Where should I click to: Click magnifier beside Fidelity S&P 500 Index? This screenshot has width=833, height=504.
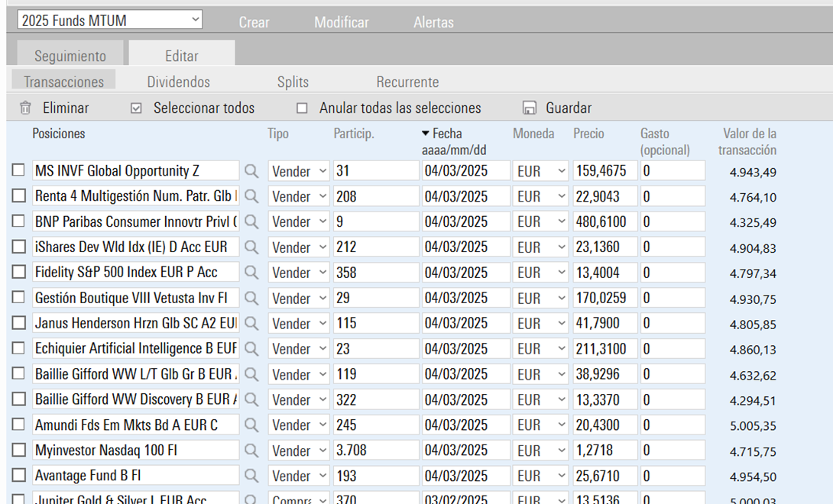click(251, 273)
